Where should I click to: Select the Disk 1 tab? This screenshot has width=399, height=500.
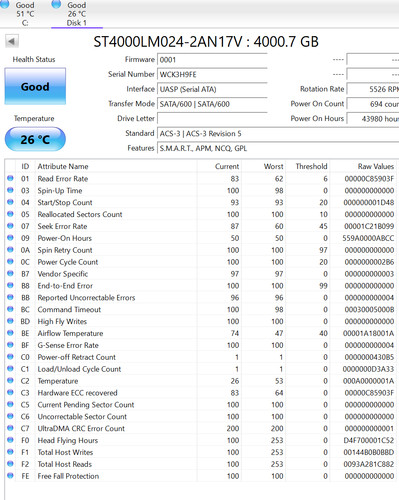(77, 14)
